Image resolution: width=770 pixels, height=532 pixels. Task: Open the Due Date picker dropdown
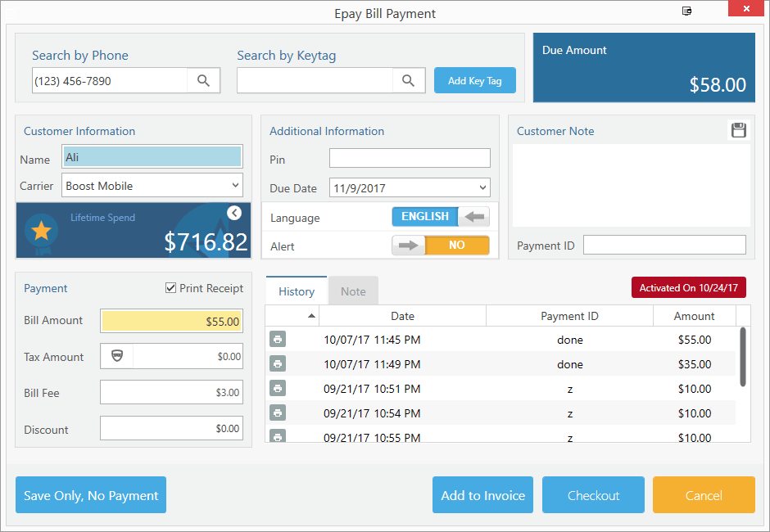(482, 188)
